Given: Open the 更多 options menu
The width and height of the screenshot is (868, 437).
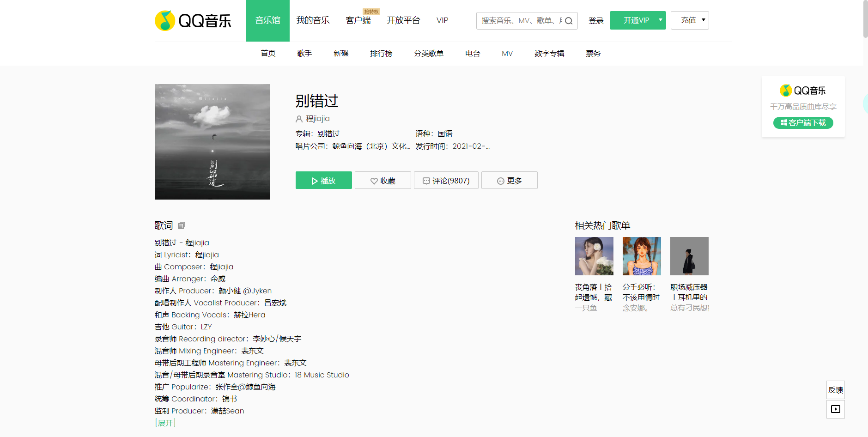Looking at the screenshot, I should click(x=509, y=181).
